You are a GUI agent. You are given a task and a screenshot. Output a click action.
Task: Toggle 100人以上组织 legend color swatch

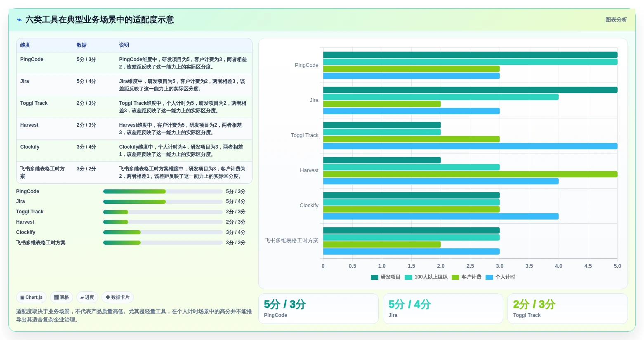point(408,277)
